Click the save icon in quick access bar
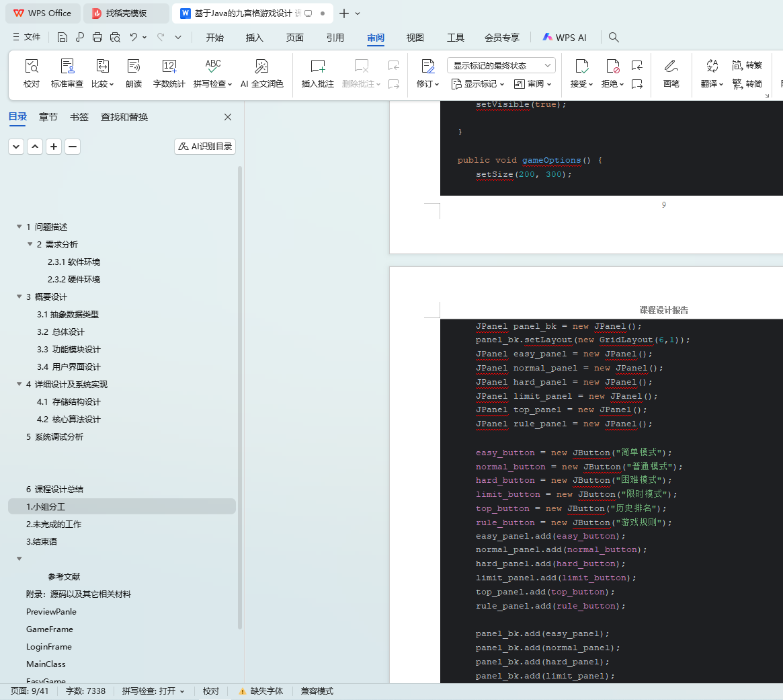Screen dimensions: 783x700 coord(63,37)
